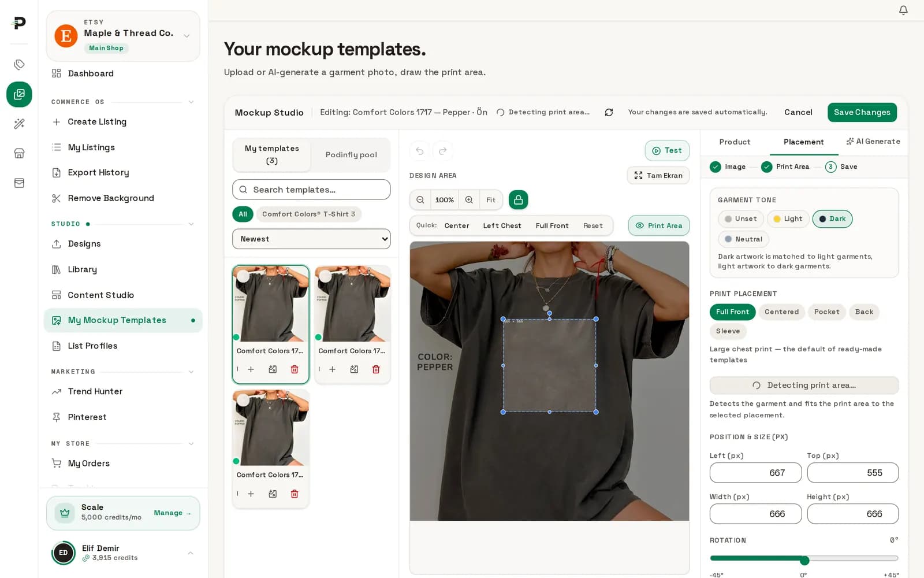Click the plus icon on the selected template card
Image resolution: width=924 pixels, height=578 pixels.
click(251, 369)
